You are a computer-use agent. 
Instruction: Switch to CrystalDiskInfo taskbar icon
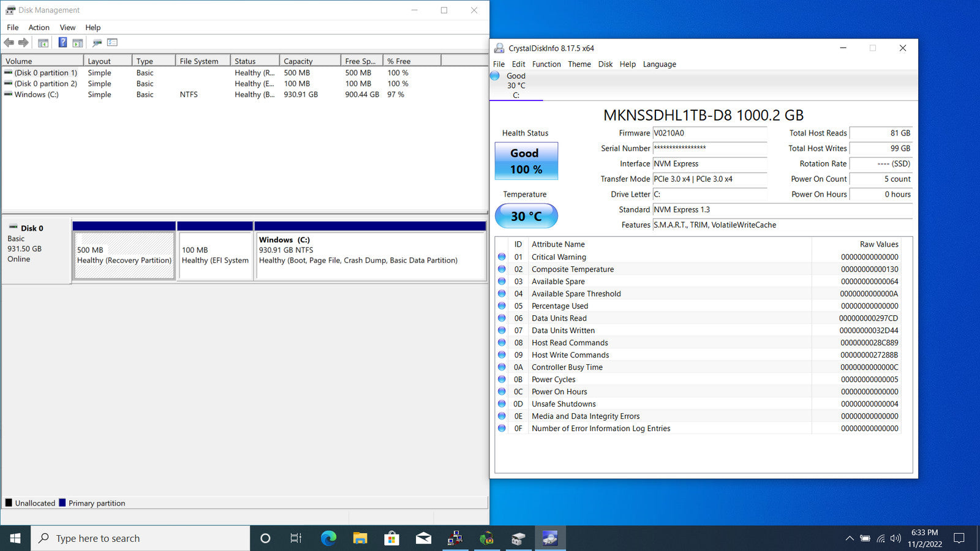coord(550,538)
